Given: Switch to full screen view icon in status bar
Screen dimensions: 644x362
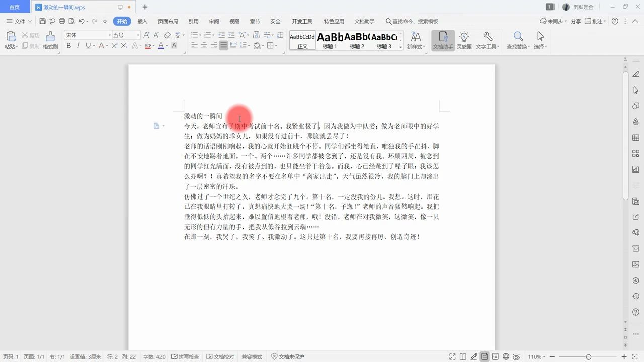Looking at the screenshot, I should (452, 357).
